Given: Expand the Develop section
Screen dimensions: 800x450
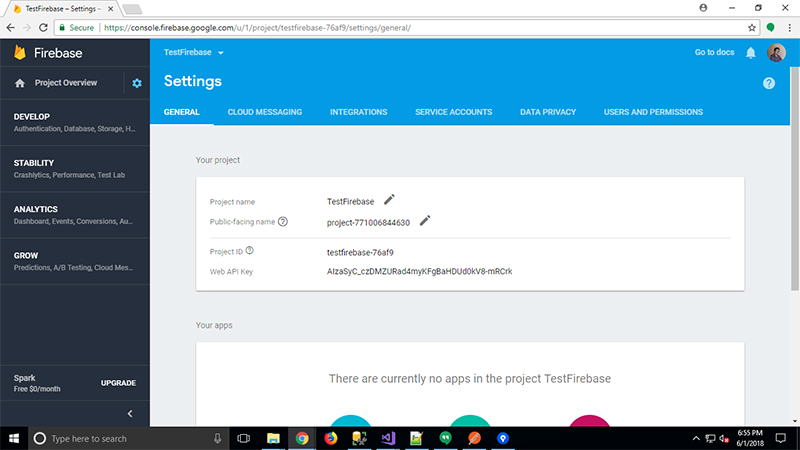Looking at the screenshot, I should 74,122.
